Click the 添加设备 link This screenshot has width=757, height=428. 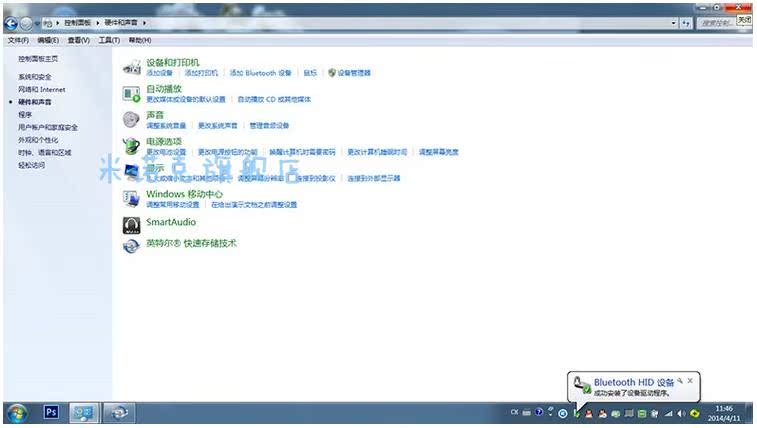point(159,73)
